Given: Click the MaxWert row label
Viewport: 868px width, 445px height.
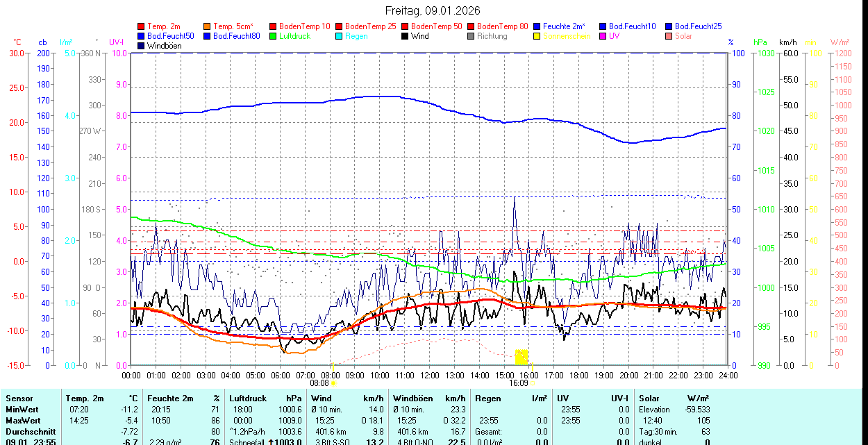Looking at the screenshot, I should click(x=23, y=421).
